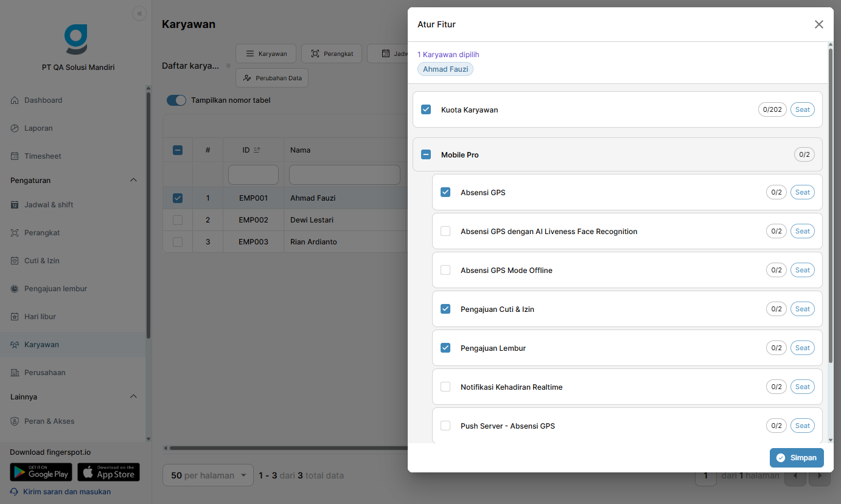Click the ID column sort icon

tap(257, 150)
